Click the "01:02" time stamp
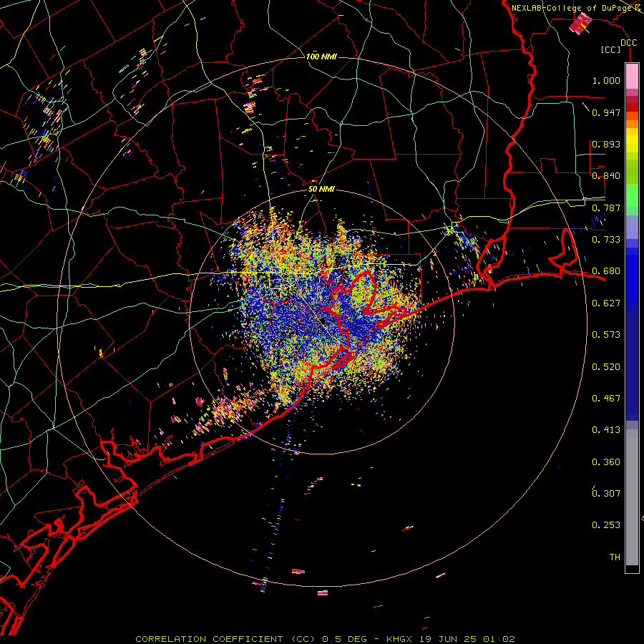This screenshot has height=644, width=644. [499, 639]
